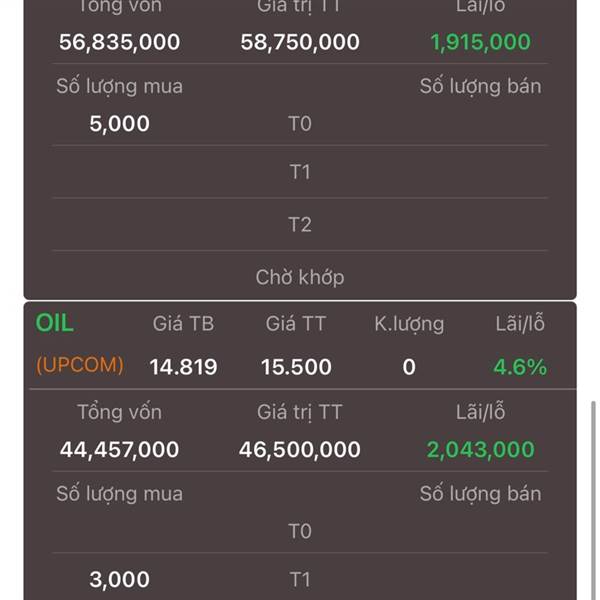
Task: Tap total capital 56,835,000
Action: click(119, 42)
